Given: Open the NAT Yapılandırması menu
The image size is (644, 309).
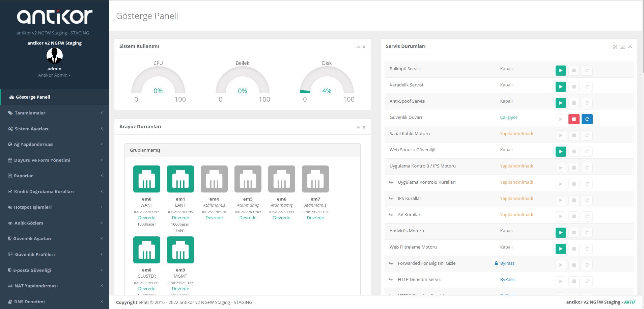Looking at the screenshot, I should [55, 286].
